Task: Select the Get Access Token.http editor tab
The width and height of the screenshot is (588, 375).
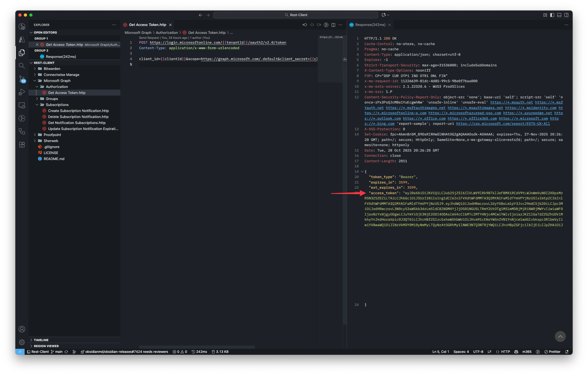Action: pos(147,25)
